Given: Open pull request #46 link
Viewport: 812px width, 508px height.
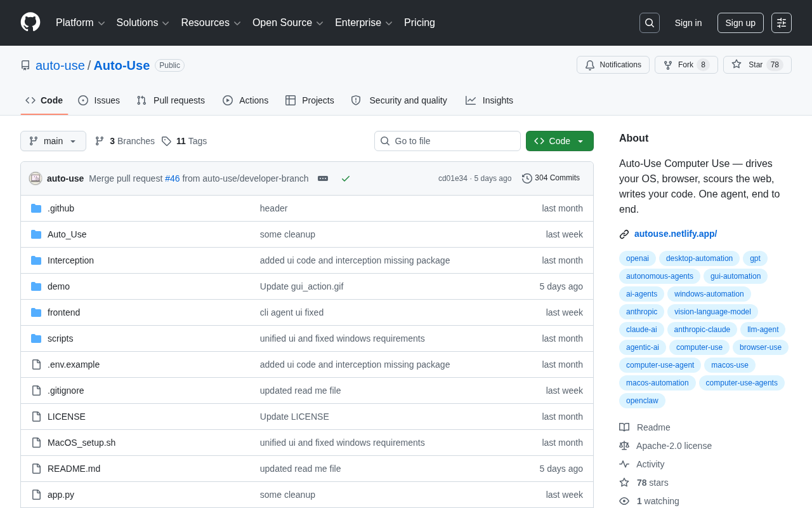Looking at the screenshot, I should [173, 178].
